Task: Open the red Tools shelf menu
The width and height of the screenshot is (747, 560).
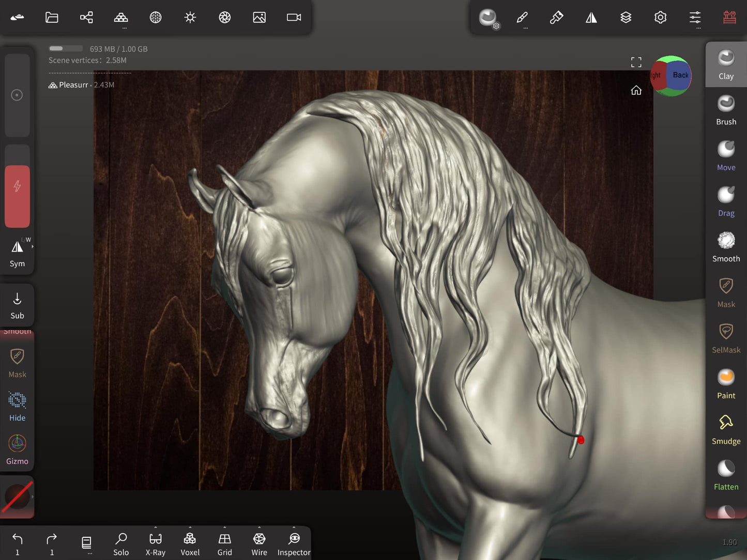Action: tap(729, 18)
